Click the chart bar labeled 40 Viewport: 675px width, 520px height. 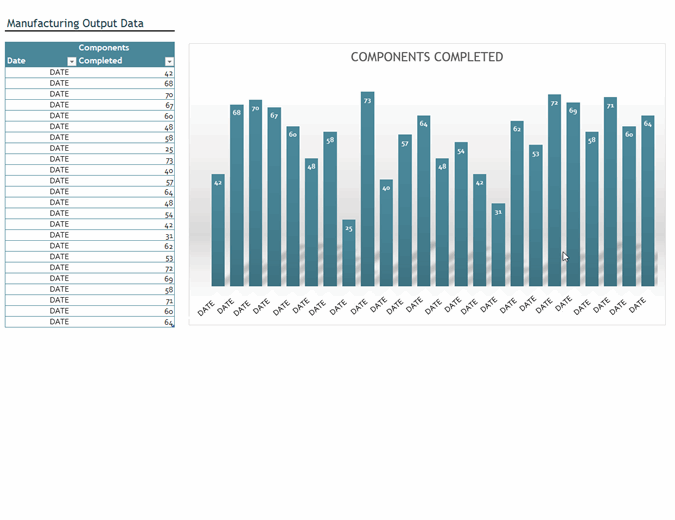386,233
